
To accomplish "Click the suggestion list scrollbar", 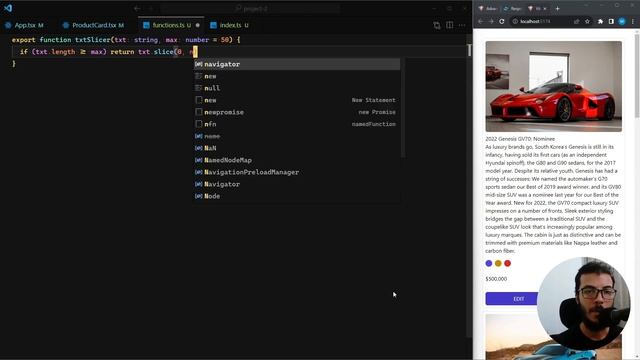I will click(x=403, y=108).
